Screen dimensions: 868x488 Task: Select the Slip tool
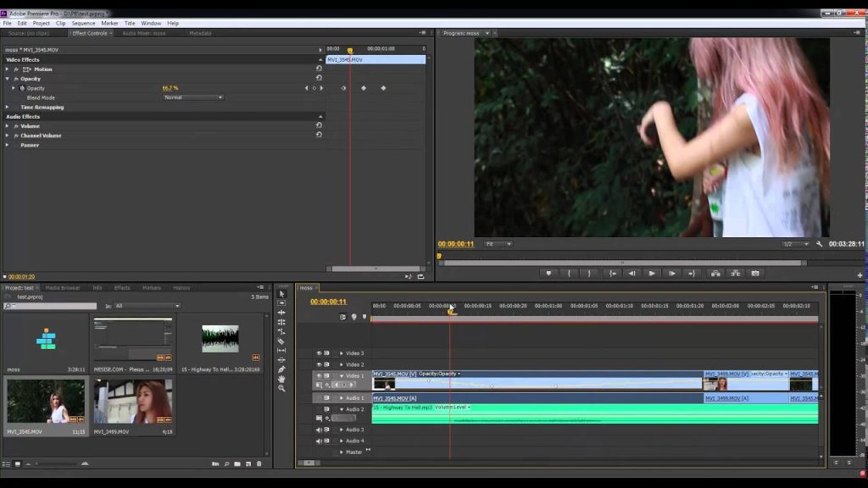[x=281, y=350]
